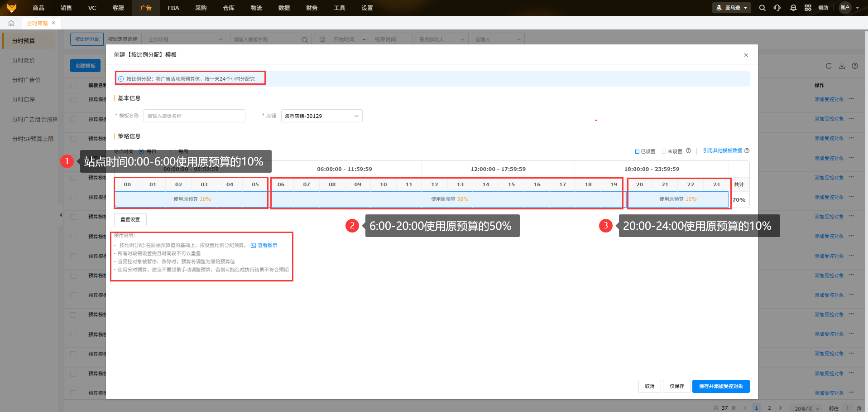This screenshot has height=412, width=868.
Task: Open the 20条/页 page size dropdown
Action: (x=807, y=408)
